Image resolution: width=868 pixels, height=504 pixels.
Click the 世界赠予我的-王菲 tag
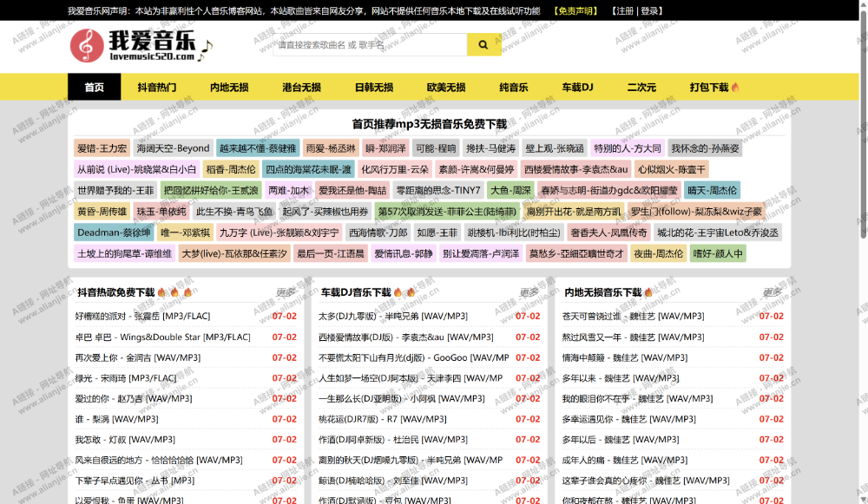115,190
